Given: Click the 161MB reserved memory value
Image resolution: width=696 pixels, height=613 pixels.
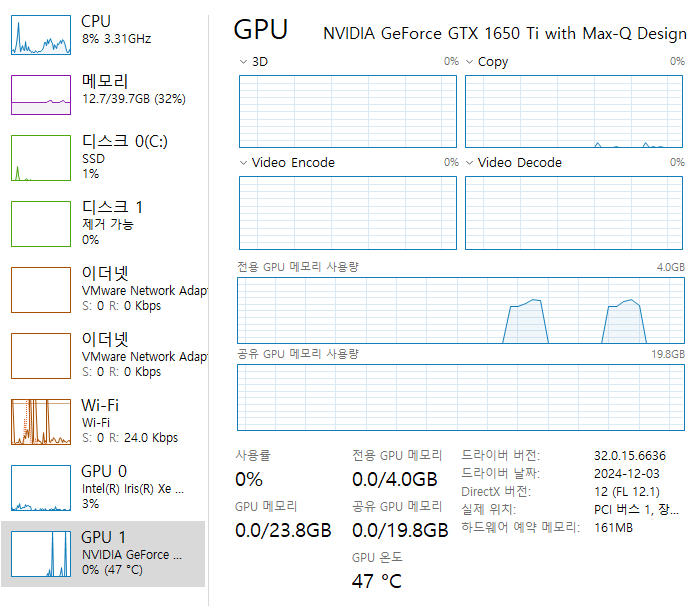Looking at the screenshot, I should click(613, 528).
